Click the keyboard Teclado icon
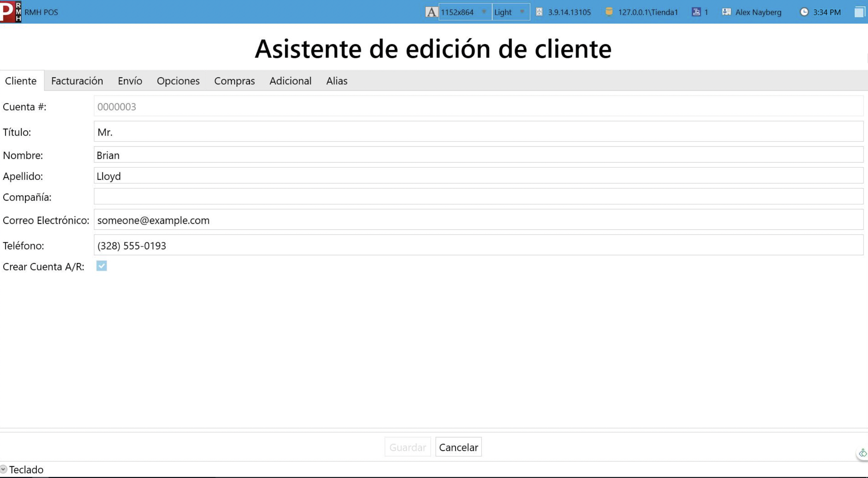This screenshot has height=478, width=868. [4, 469]
